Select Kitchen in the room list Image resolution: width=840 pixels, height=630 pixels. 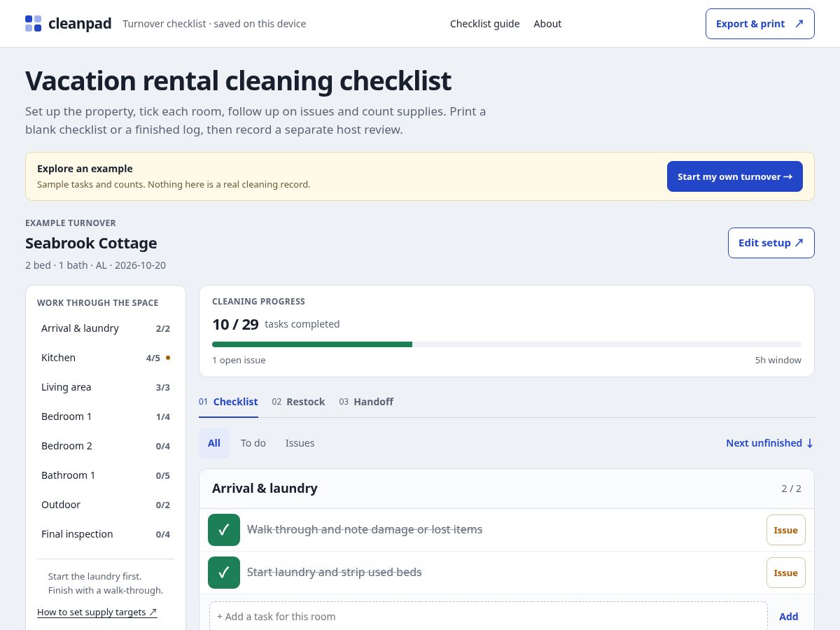pyautogui.click(x=106, y=358)
